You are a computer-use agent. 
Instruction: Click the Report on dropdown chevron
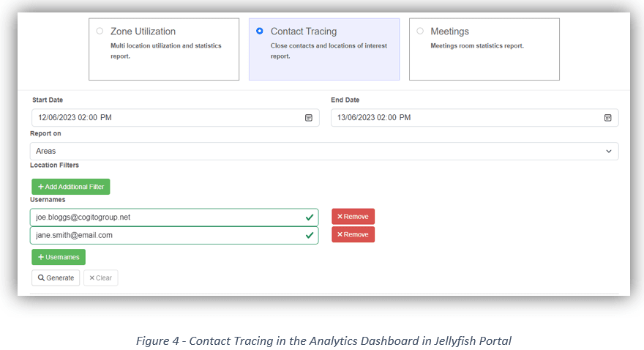[609, 152]
